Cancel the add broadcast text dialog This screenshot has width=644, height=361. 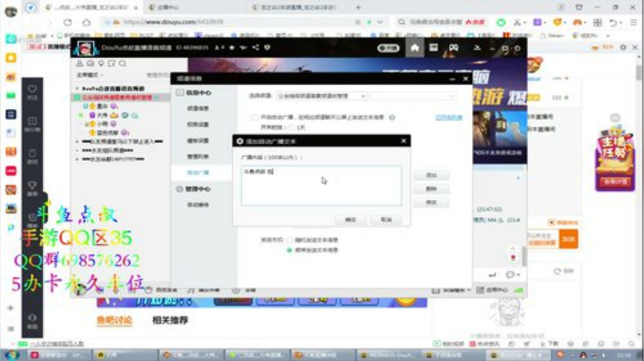[386, 220]
